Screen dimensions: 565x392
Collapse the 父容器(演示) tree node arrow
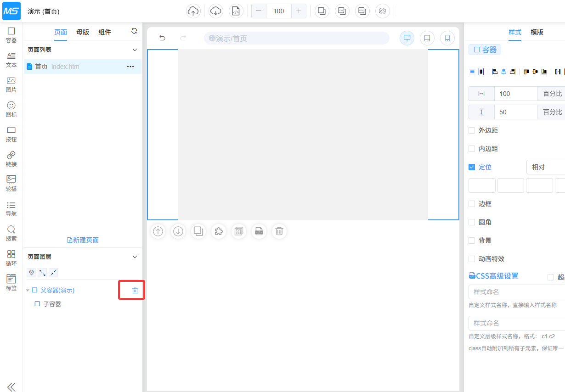point(28,291)
